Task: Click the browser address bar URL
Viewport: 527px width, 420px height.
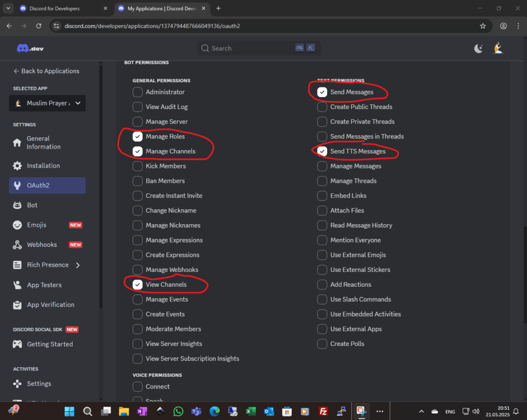Action: pos(152,26)
